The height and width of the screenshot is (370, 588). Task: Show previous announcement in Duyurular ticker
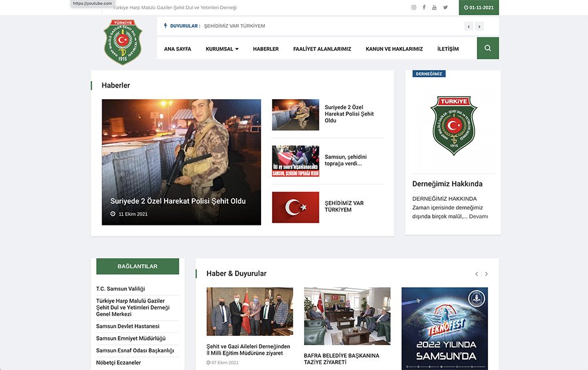[469, 26]
